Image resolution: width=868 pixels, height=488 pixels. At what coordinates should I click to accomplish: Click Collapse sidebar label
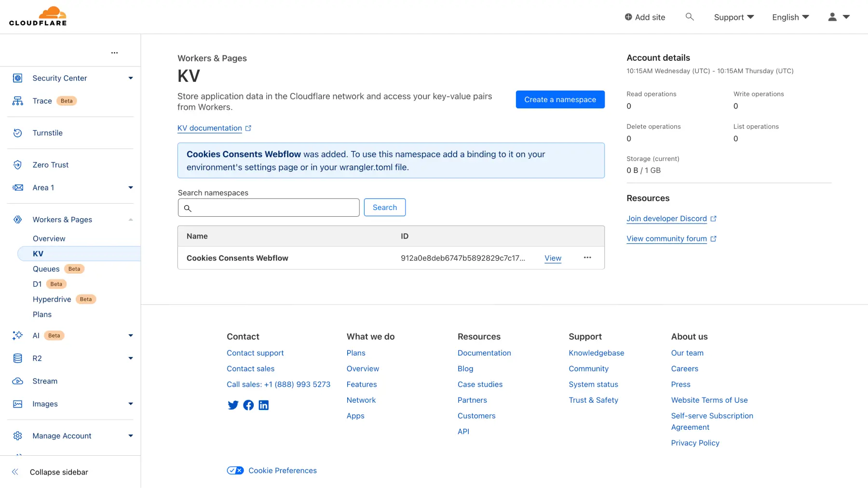pos(59,472)
